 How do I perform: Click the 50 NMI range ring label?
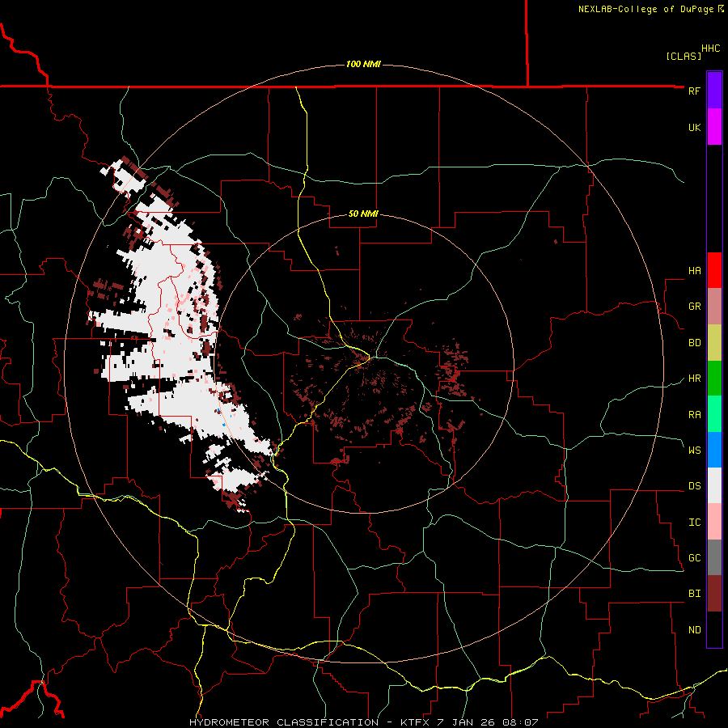(x=363, y=214)
